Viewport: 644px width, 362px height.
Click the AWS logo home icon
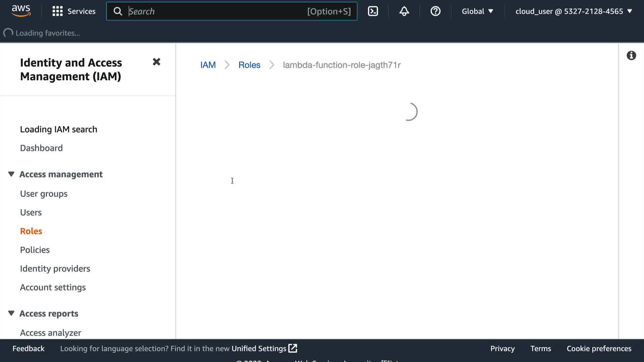[21, 11]
